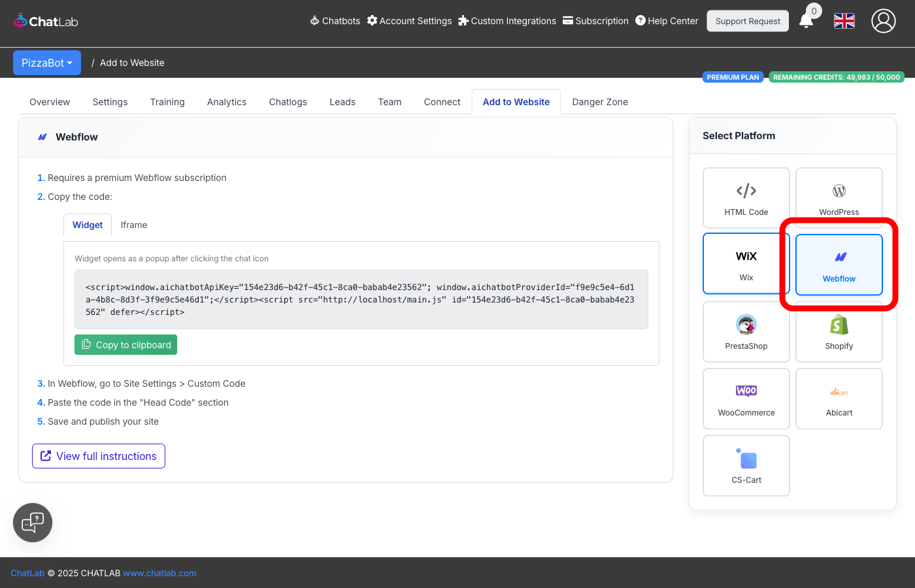Choose the WooCommerce platform tile

tap(746, 399)
